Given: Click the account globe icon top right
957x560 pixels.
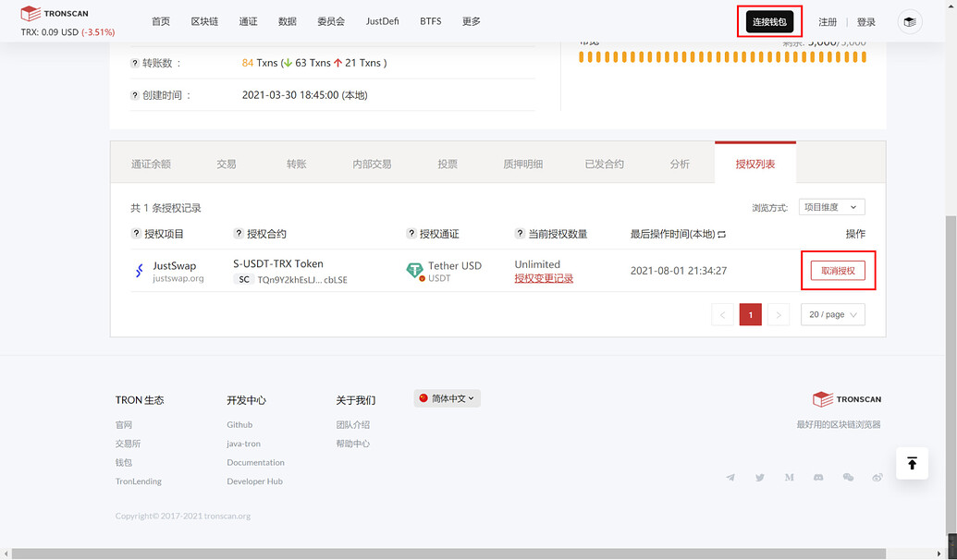Looking at the screenshot, I should 910,20.
